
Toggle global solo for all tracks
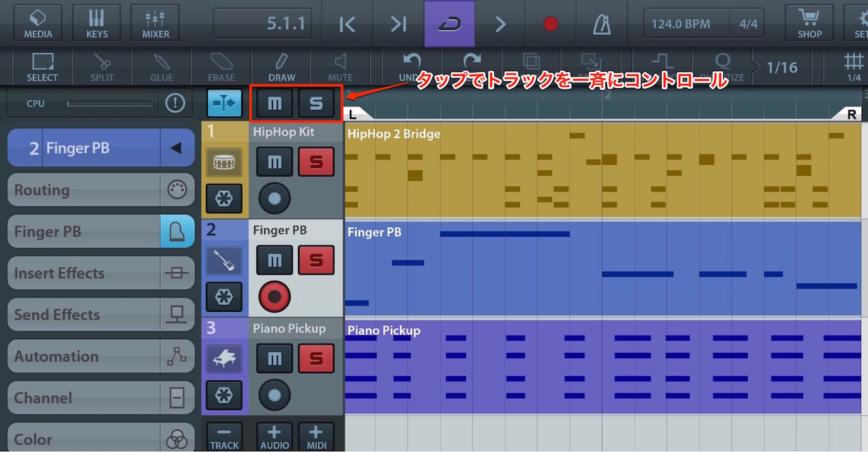pyautogui.click(x=316, y=104)
